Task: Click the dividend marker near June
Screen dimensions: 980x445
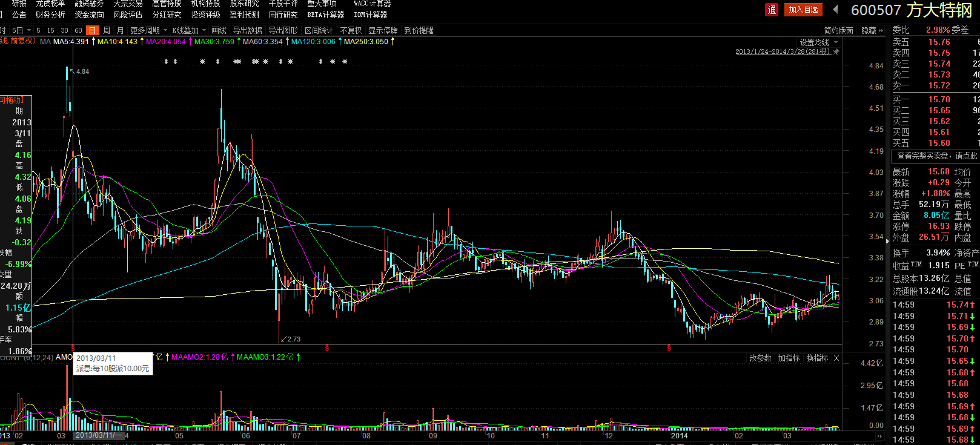Action: coord(327,348)
